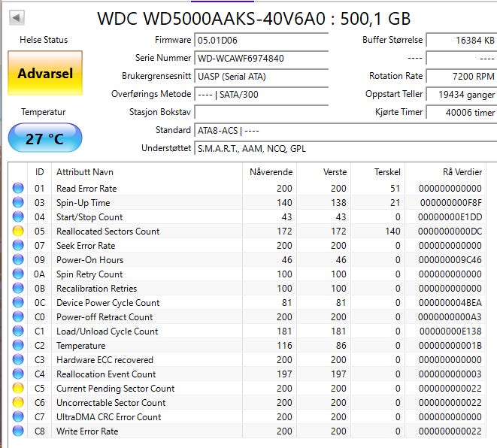Click the Attributt Navn column header

(147, 172)
